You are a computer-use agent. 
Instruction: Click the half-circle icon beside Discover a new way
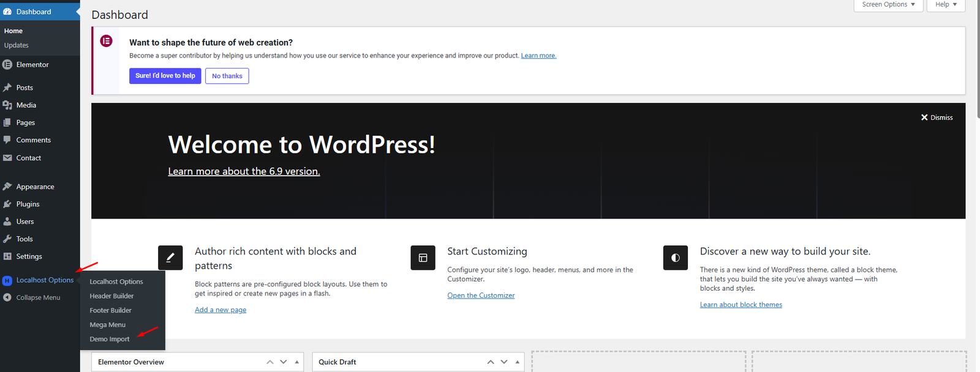tap(675, 258)
